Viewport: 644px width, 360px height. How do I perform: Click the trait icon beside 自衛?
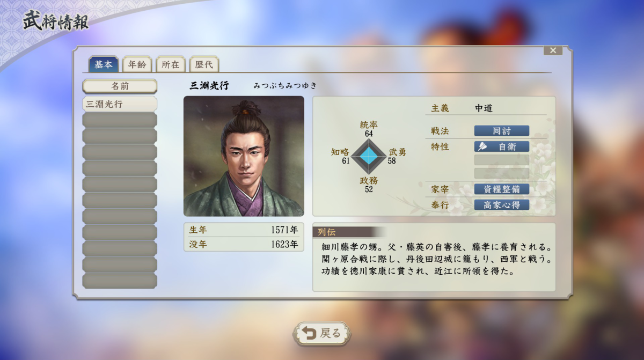pos(482,146)
